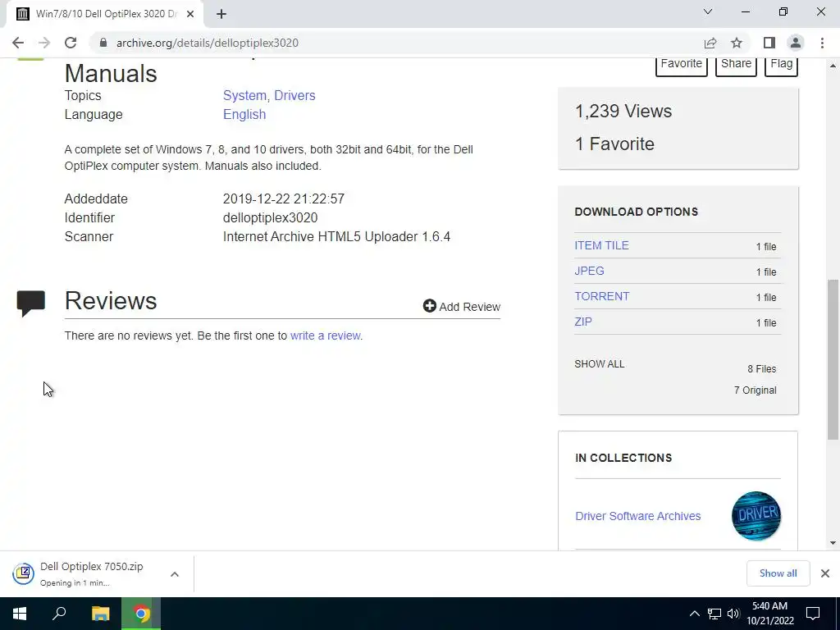Click the DOWNLOAD OPTIONS heading

click(x=637, y=212)
